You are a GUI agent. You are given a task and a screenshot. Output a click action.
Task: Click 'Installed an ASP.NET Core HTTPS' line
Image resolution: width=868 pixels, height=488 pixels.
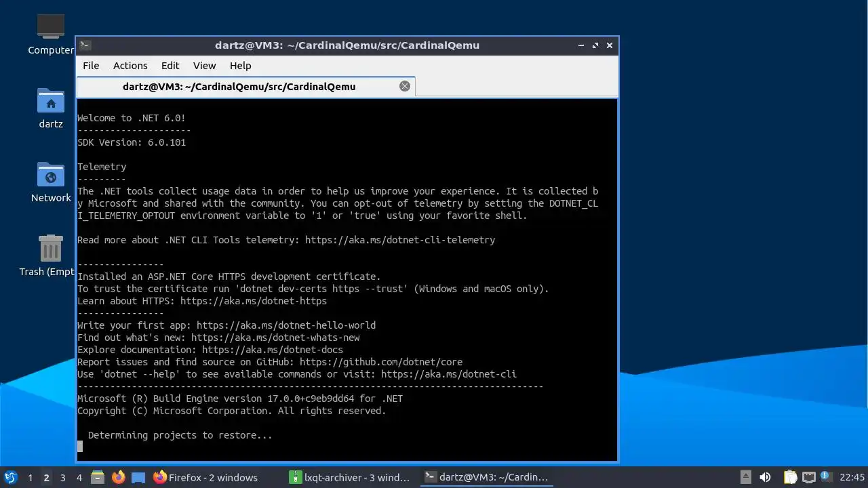(x=229, y=277)
